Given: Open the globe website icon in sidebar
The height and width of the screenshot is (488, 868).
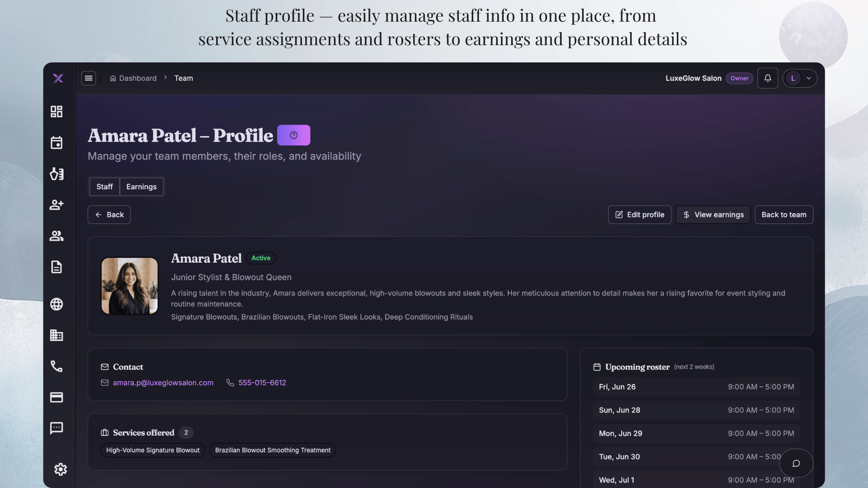Looking at the screenshot, I should coord(57,304).
